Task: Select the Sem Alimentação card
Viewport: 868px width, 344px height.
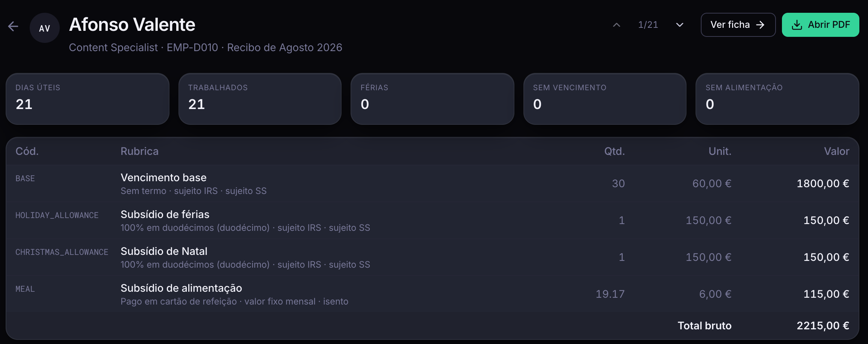Action: (x=777, y=99)
